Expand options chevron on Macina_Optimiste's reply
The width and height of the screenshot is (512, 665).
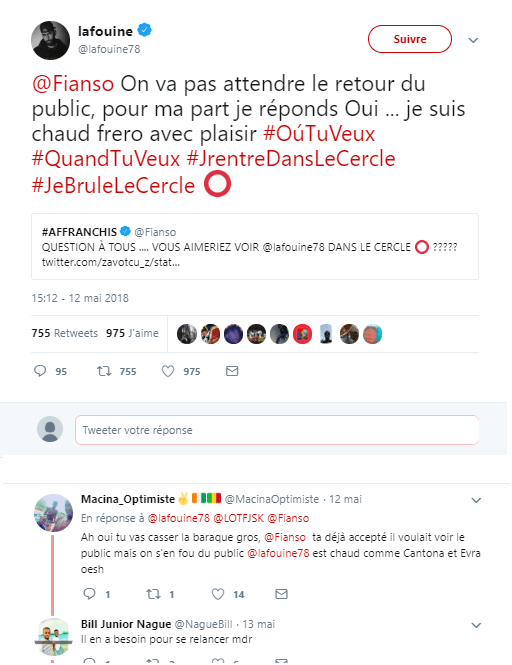click(x=476, y=500)
